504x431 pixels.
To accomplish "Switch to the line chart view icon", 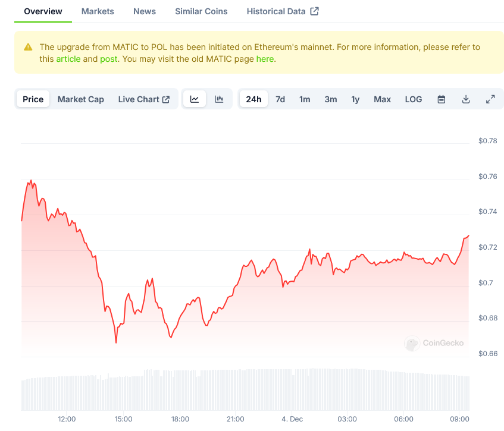I will (x=195, y=99).
